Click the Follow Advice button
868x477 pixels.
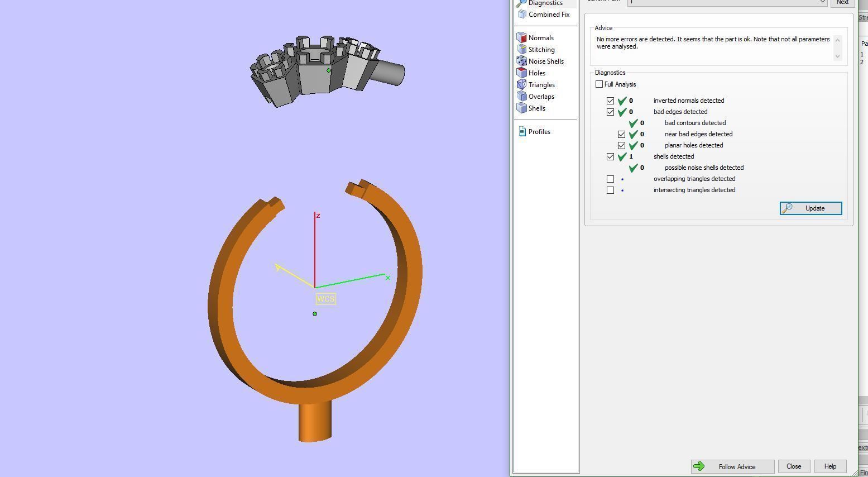tap(732, 466)
